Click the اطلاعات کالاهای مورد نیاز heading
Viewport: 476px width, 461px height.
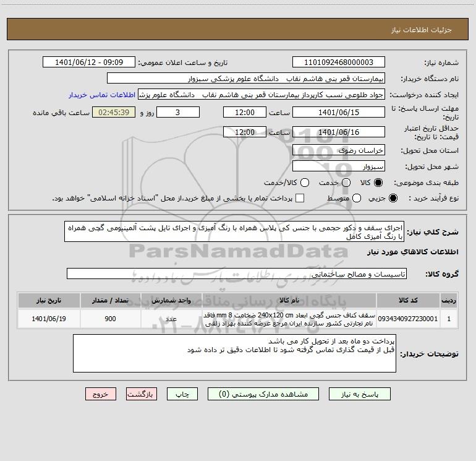pos(412,252)
